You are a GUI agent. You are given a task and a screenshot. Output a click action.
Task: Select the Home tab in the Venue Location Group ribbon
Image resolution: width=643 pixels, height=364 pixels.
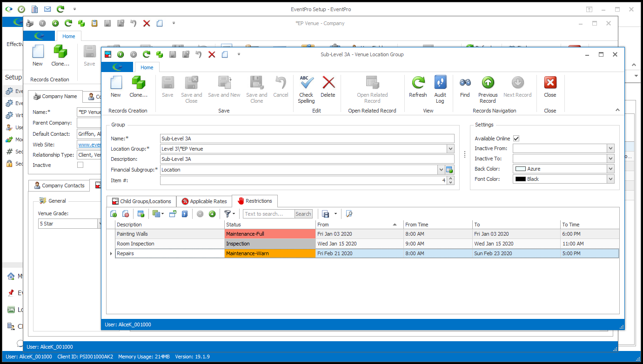147,67
